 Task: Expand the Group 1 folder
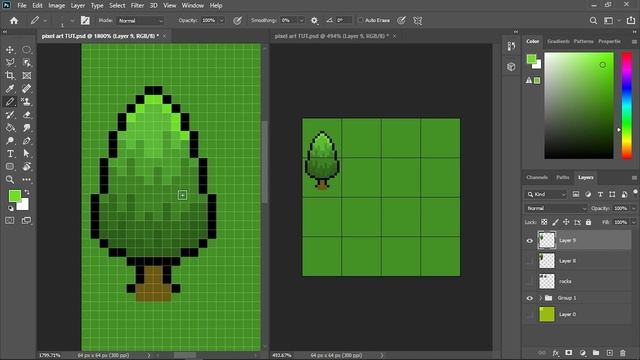[540, 298]
